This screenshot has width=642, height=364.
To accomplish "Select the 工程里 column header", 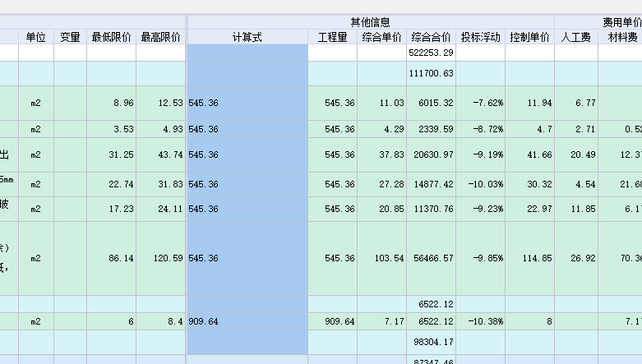I will [332, 37].
